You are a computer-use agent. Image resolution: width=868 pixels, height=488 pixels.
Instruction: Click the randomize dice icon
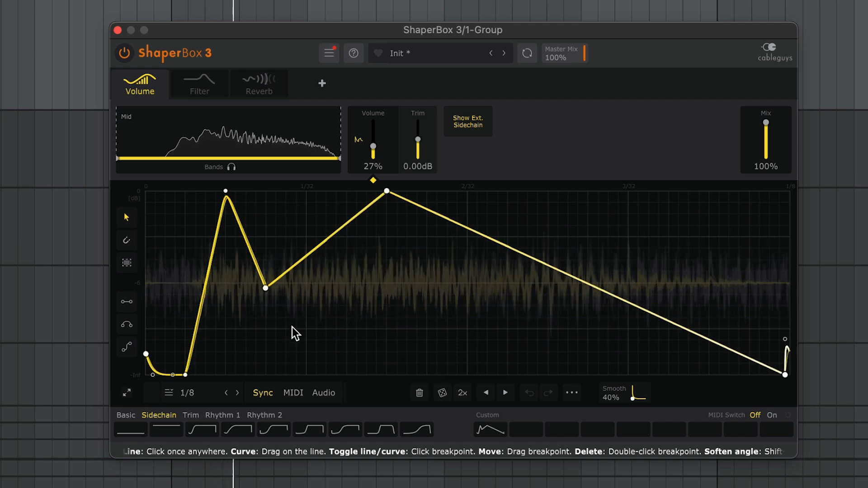(x=442, y=393)
